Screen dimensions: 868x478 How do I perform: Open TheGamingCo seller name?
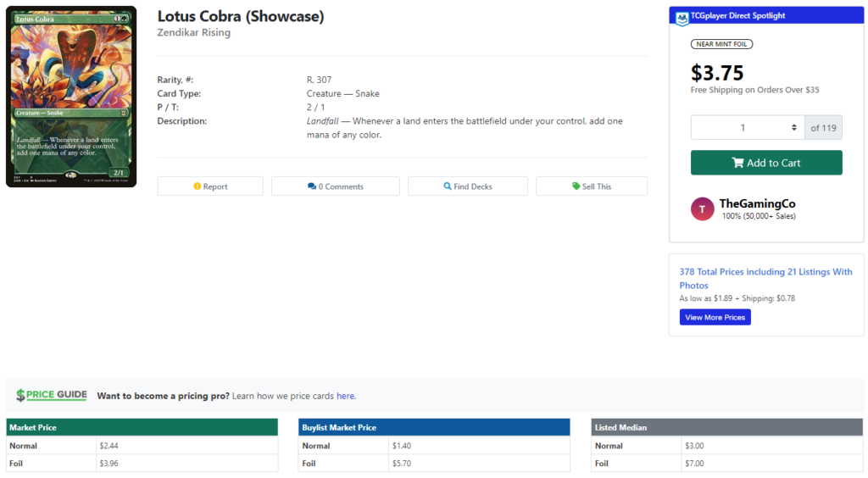[757, 203]
